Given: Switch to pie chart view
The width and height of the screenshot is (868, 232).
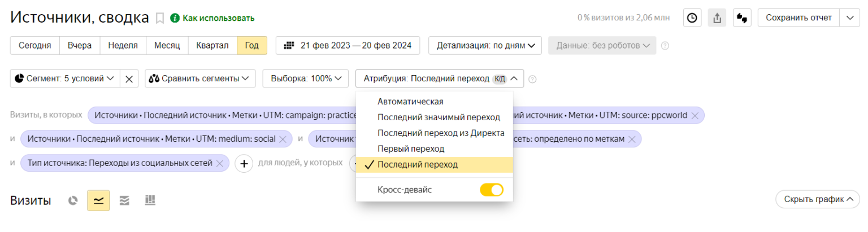Looking at the screenshot, I should 72,200.
